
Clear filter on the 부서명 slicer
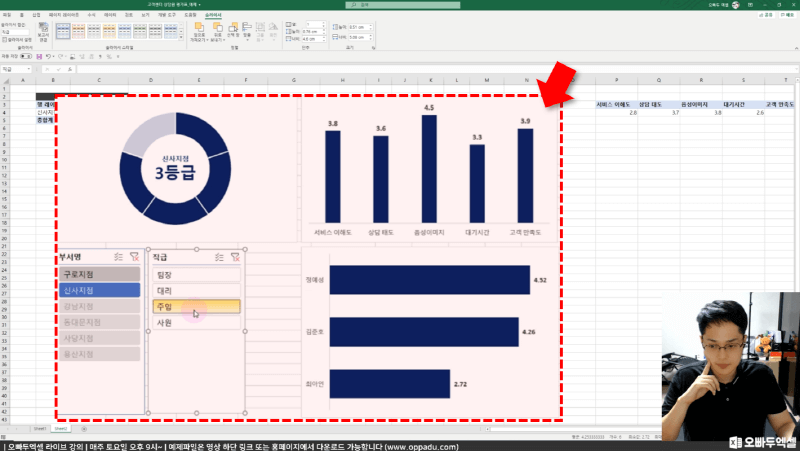[135, 257]
